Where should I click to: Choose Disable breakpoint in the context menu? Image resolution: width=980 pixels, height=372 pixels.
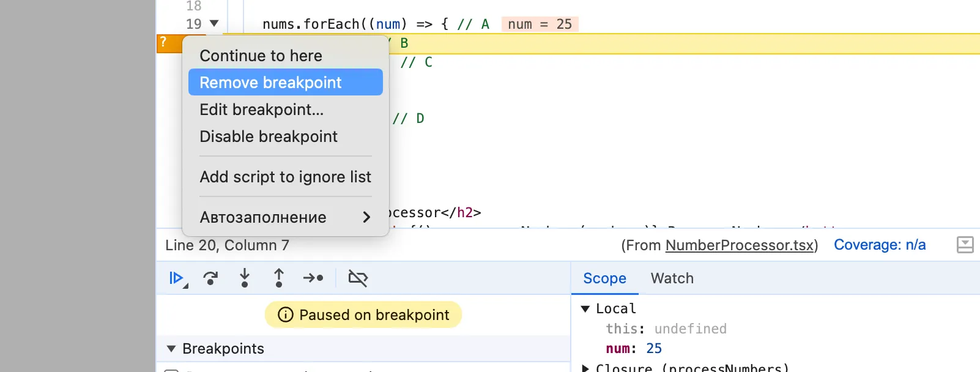(x=286, y=136)
